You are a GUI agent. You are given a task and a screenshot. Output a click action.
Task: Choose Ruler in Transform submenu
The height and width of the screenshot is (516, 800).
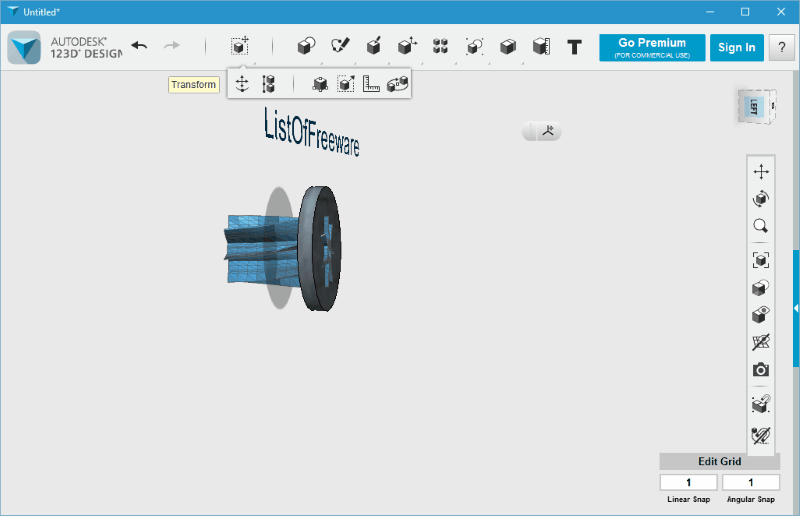pyautogui.click(x=371, y=84)
